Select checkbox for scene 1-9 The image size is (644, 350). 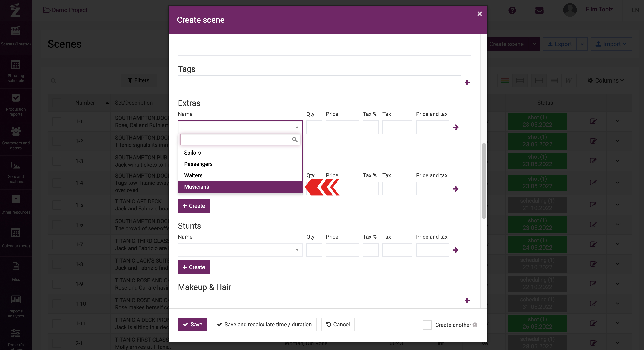(x=57, y=284)
